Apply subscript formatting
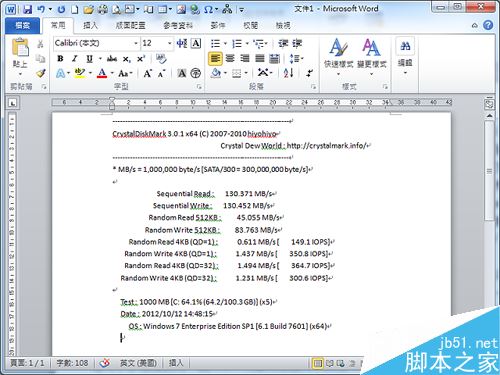The image size is (500, 375). (x=126, y=59)
